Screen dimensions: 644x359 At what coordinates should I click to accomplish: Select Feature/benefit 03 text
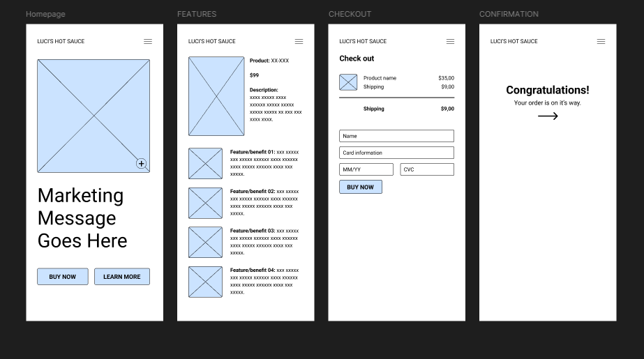[x=264, y=242]
